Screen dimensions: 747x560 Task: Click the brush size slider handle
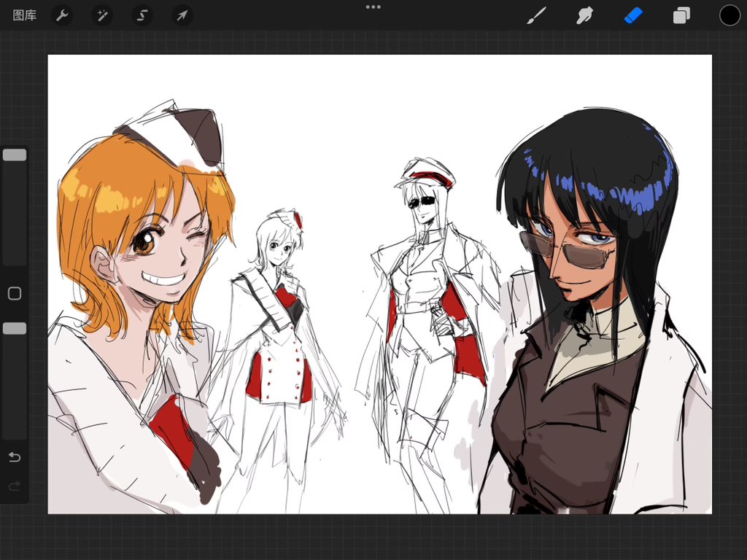(15, 155)
